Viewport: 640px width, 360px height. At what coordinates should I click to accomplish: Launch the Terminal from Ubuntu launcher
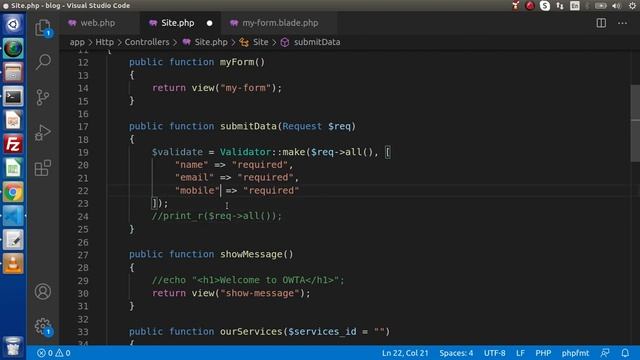point(13,97)
